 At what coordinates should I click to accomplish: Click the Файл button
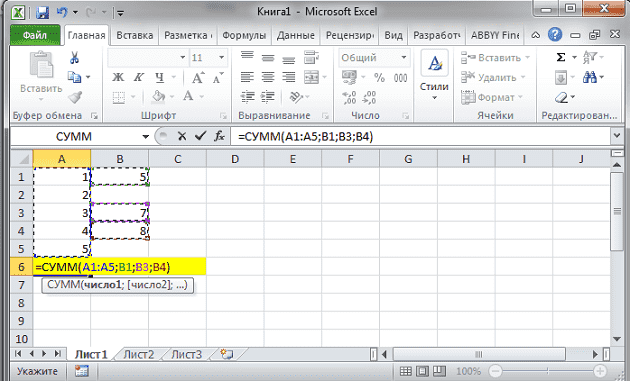(x=35, y=35)
